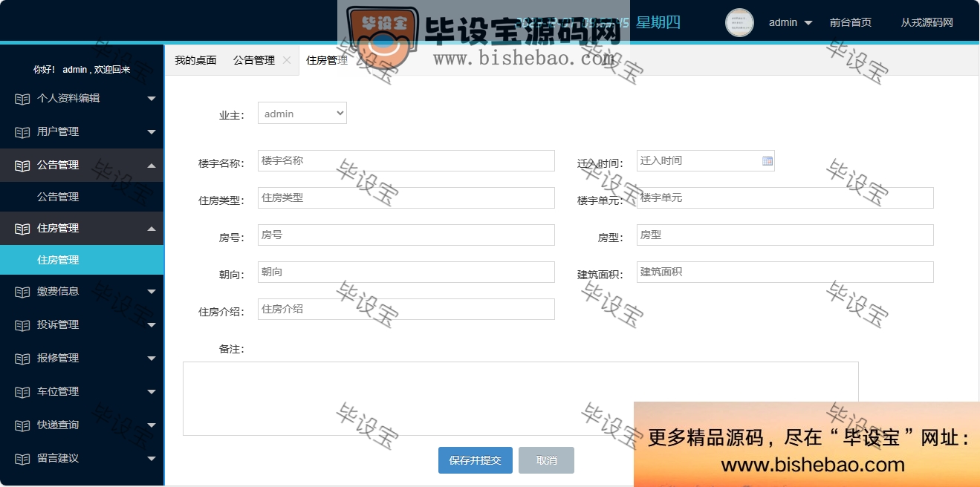
Task: Focus the 楼宇名称 input field
Action: [406, 160]
